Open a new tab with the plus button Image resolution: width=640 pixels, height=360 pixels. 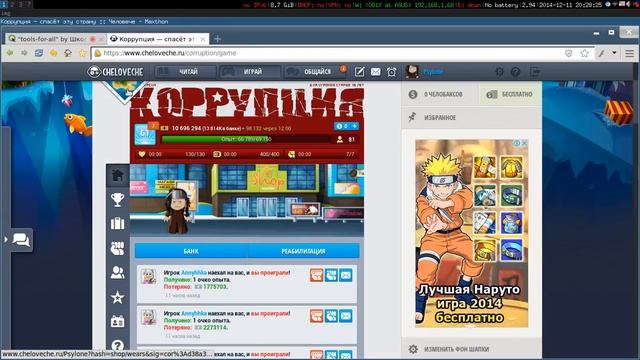[217, 39]
